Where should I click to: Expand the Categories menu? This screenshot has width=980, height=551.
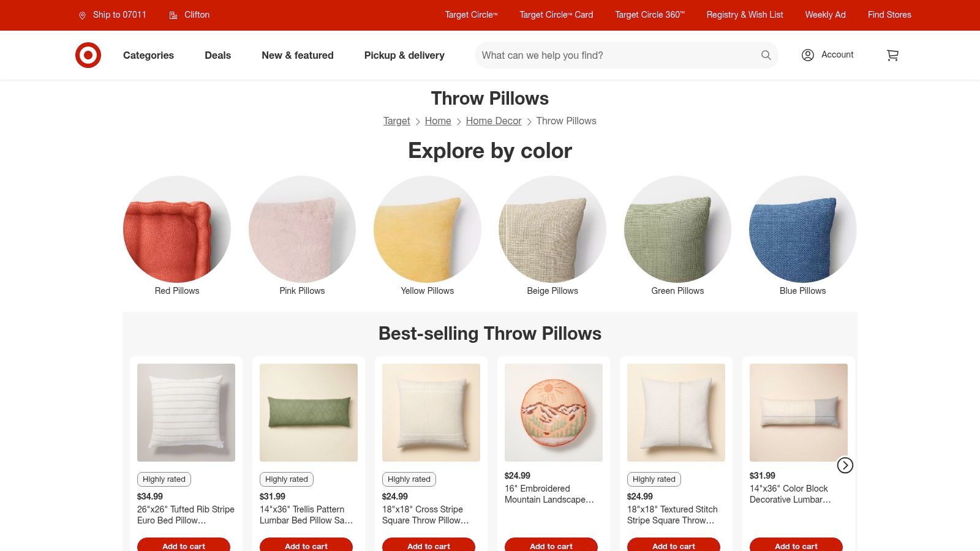pos(148,55)
